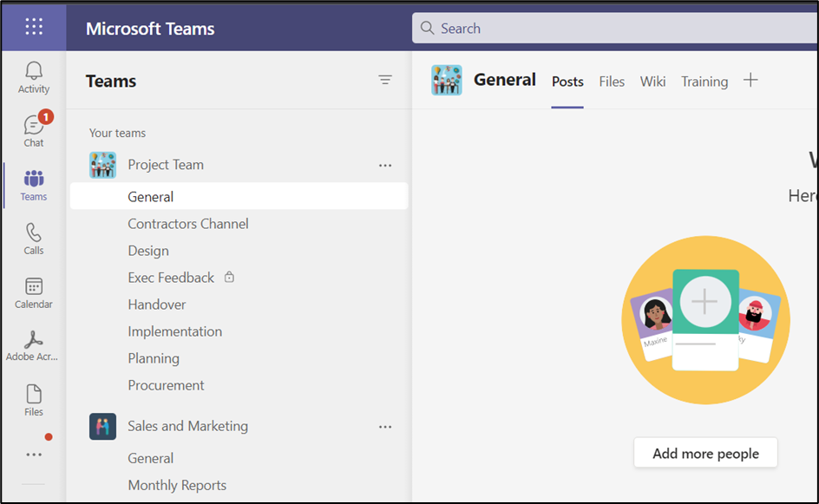
Task: Open General channel under Sales and Marketing
Action: click(150, 458)
